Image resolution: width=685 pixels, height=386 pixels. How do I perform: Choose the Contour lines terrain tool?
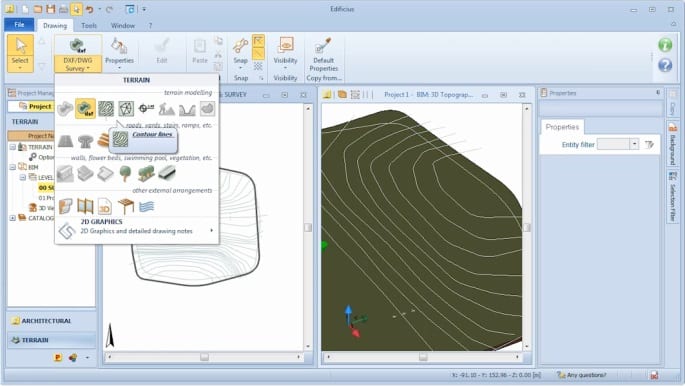106,108
